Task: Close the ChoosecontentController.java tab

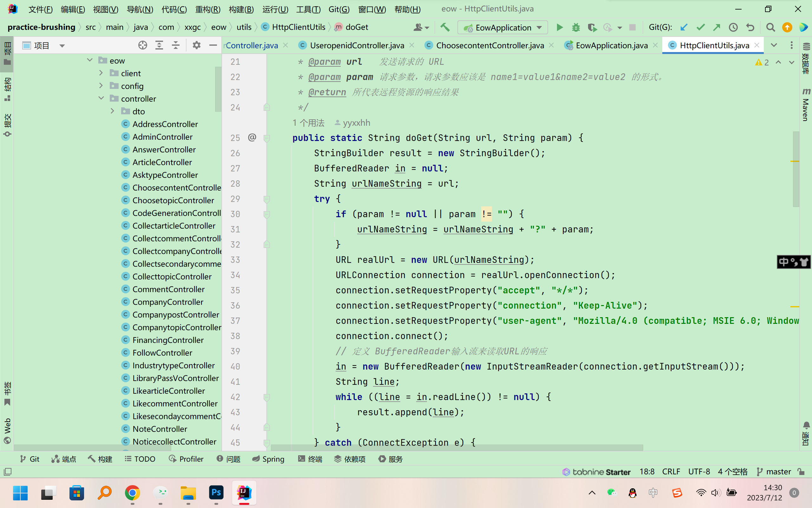Action: coord(551,45)
